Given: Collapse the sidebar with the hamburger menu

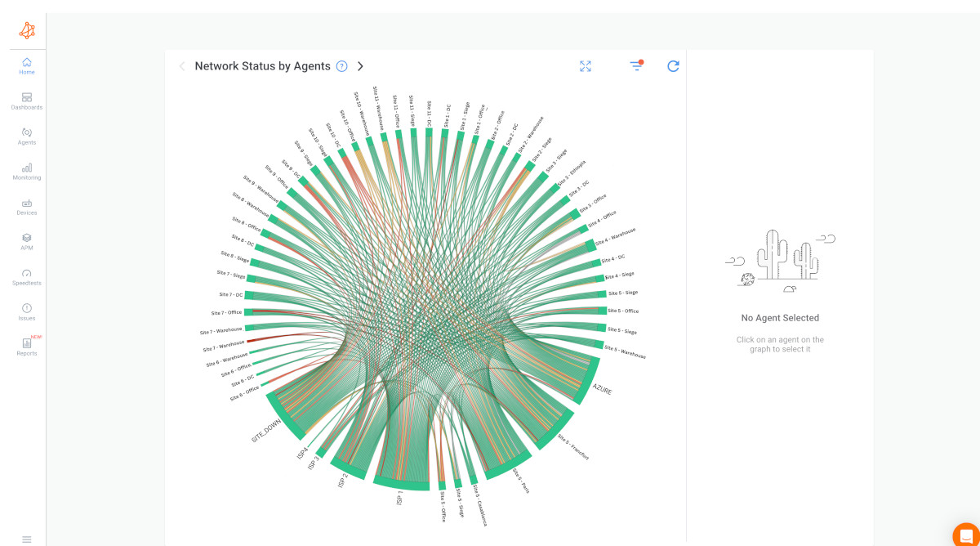Looking at the screenshot, I should click(26, 539).
